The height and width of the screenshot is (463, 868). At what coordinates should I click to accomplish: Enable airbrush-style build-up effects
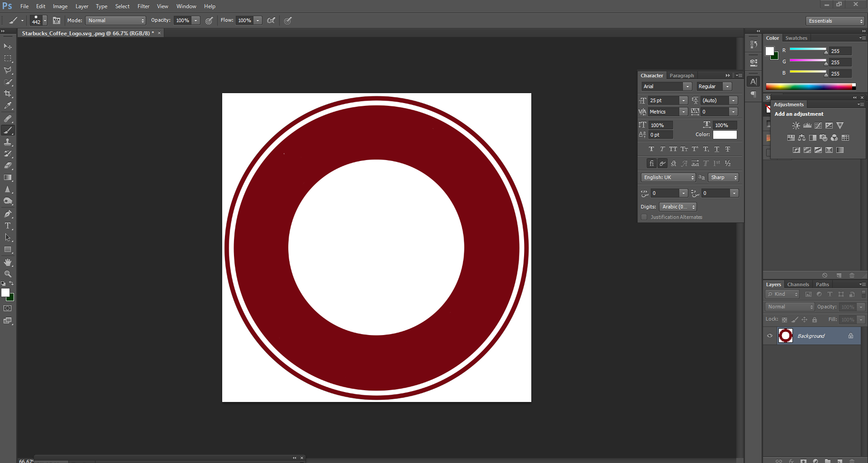point(271,20)
